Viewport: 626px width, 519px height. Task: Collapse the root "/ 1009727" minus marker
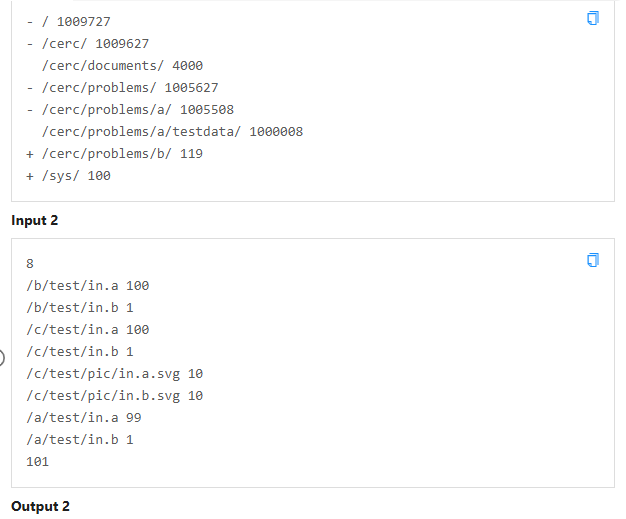tap(30, 21)
